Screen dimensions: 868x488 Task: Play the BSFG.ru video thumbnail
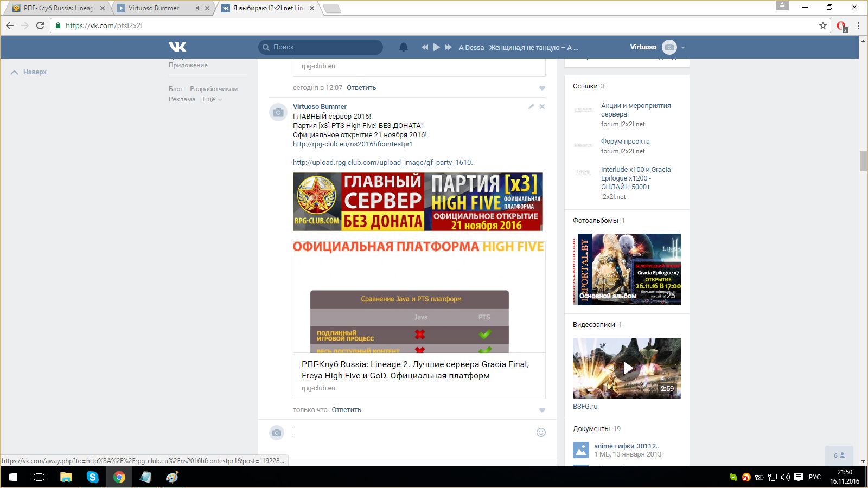[x=627, y=368]
